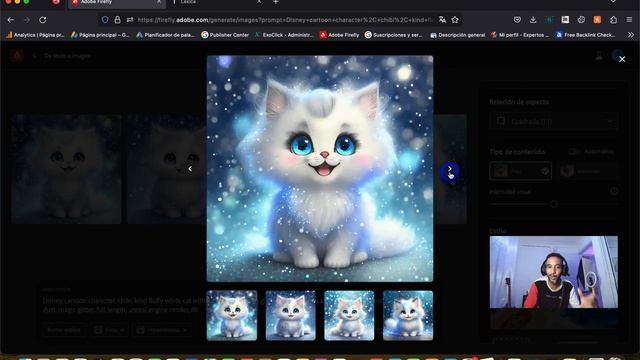Open the Adobe Firefly bookmark
This screenshot has height=360, width=640.
339,35
